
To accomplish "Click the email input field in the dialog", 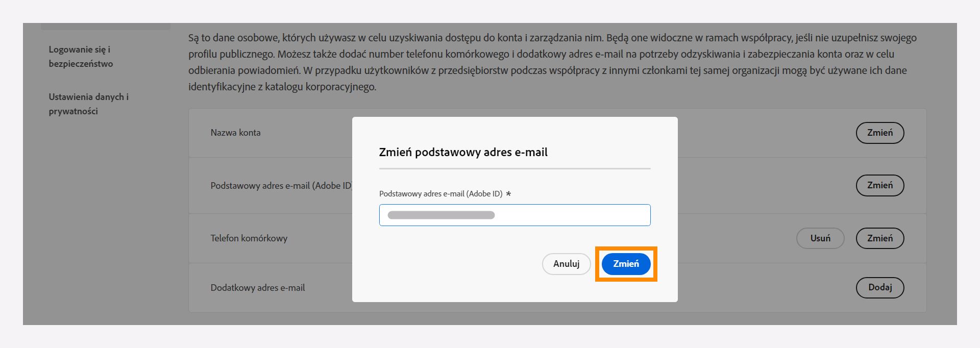I will pos(514,215).
